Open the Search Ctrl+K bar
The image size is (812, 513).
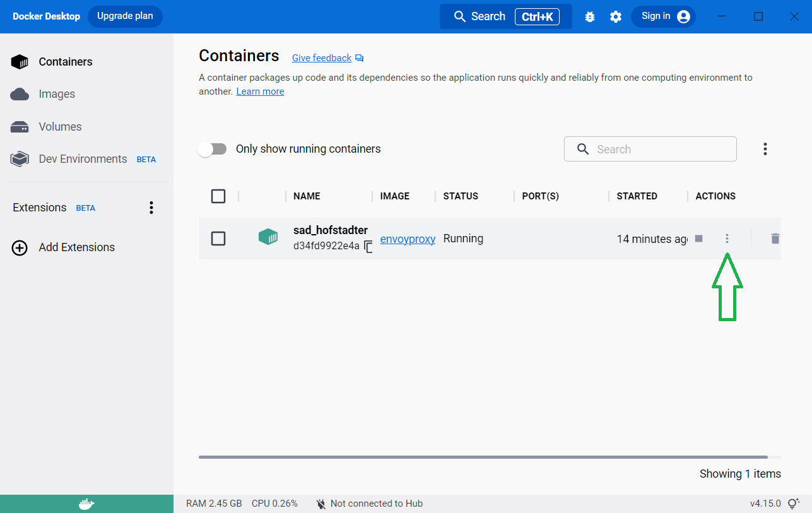[x=506, y=16]
